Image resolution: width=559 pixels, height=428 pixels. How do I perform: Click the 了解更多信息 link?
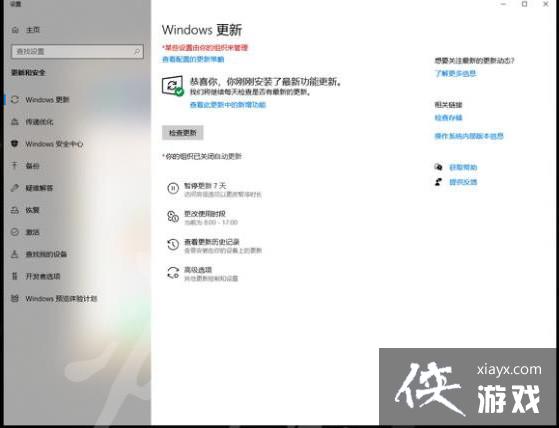coord(455,74)
